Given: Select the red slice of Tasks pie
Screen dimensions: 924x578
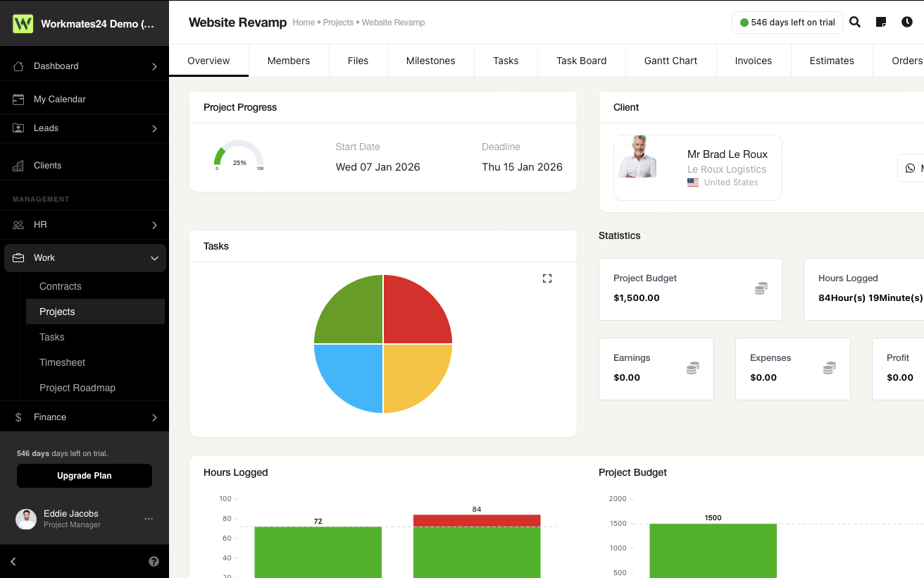Looking at the screenshot, I should [417, 310].
